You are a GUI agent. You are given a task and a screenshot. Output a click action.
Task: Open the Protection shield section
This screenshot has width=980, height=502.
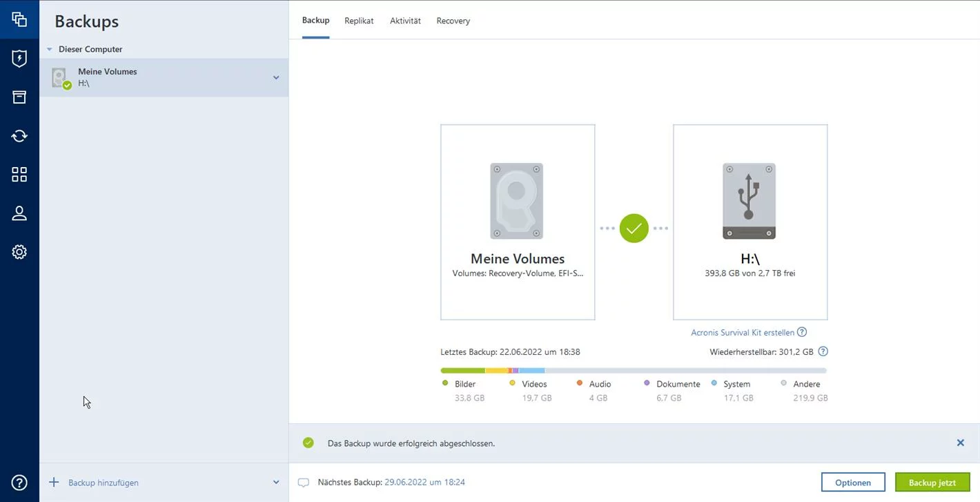tap(19, 58)
